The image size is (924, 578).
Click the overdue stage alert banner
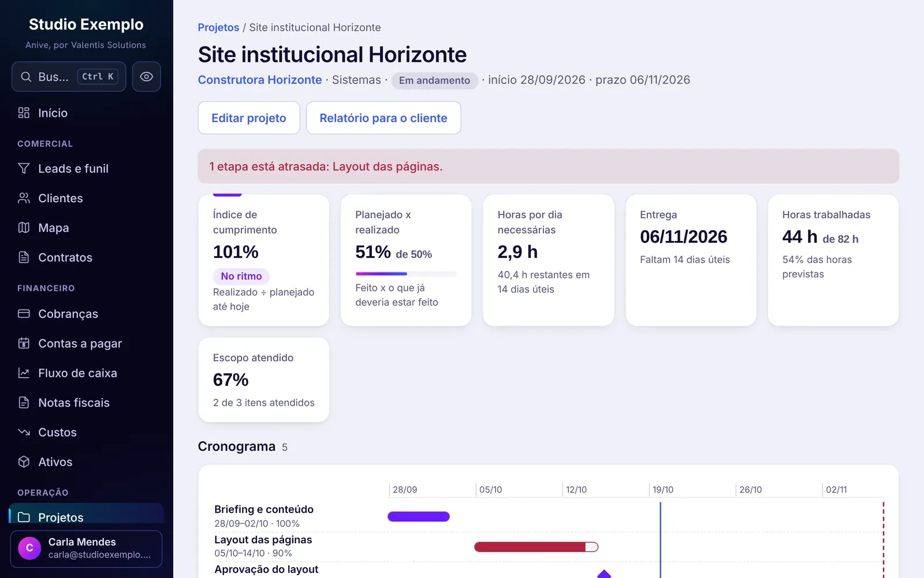(549, 166)
